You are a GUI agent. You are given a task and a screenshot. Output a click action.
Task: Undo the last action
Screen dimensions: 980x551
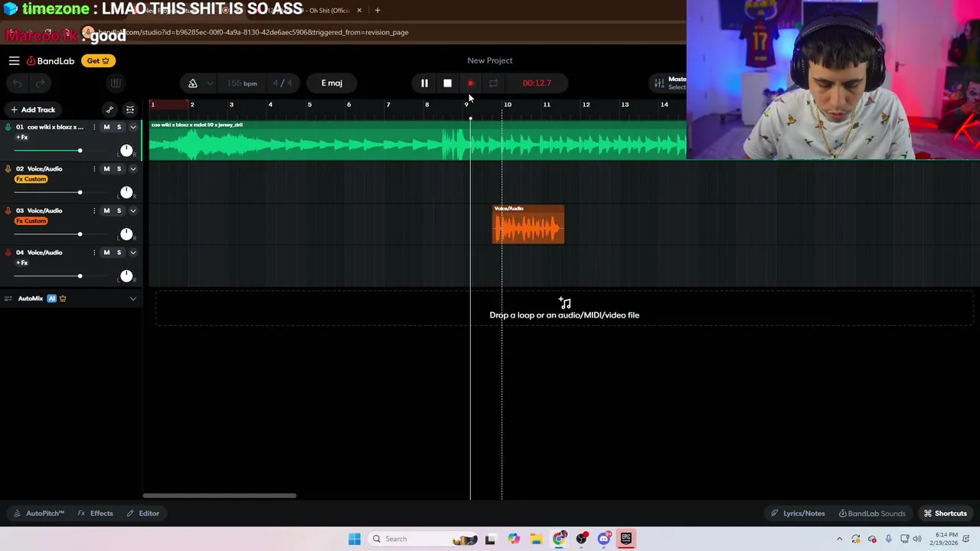[18, 83]
